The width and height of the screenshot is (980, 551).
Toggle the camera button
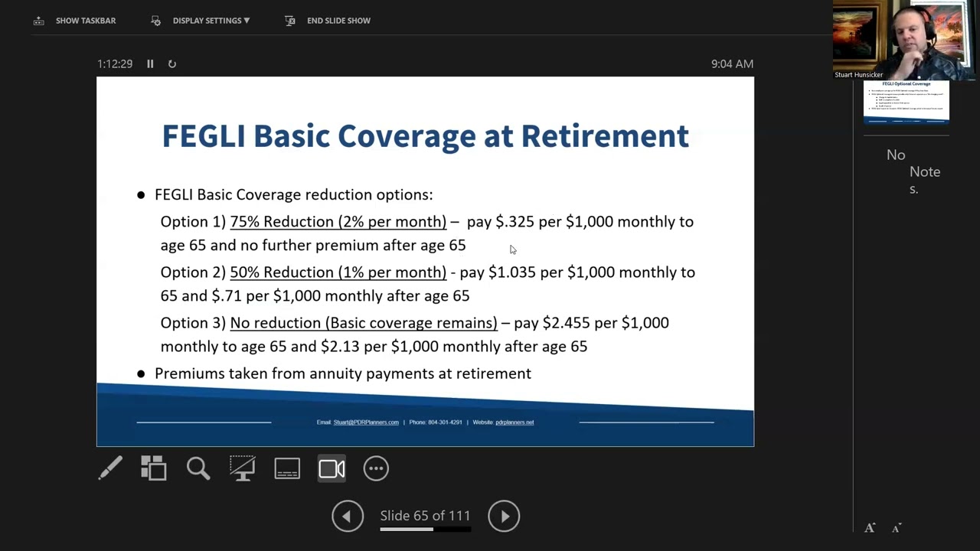[x=332, y=468]
